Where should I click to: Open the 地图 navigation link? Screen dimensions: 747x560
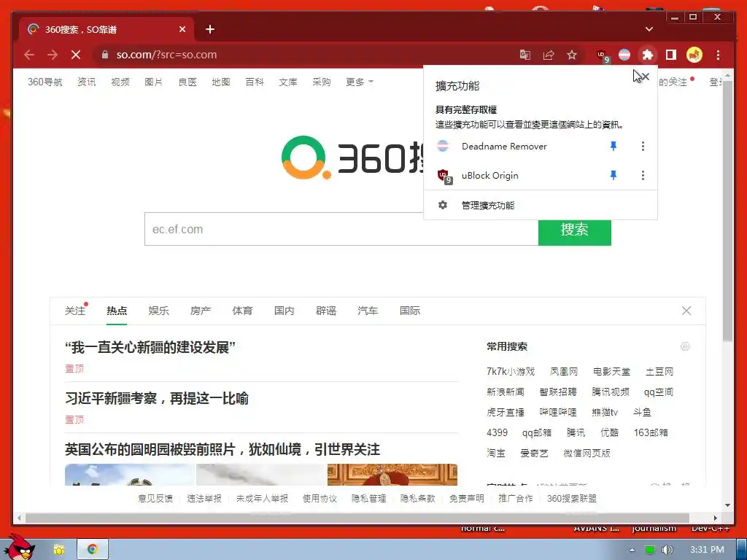(220, 82)
